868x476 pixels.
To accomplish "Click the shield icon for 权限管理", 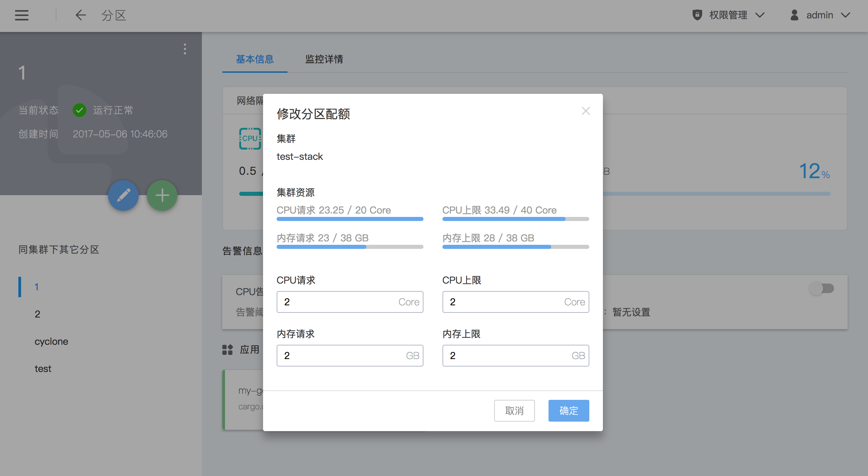I will pyautogui.click(x=697, y=15).
